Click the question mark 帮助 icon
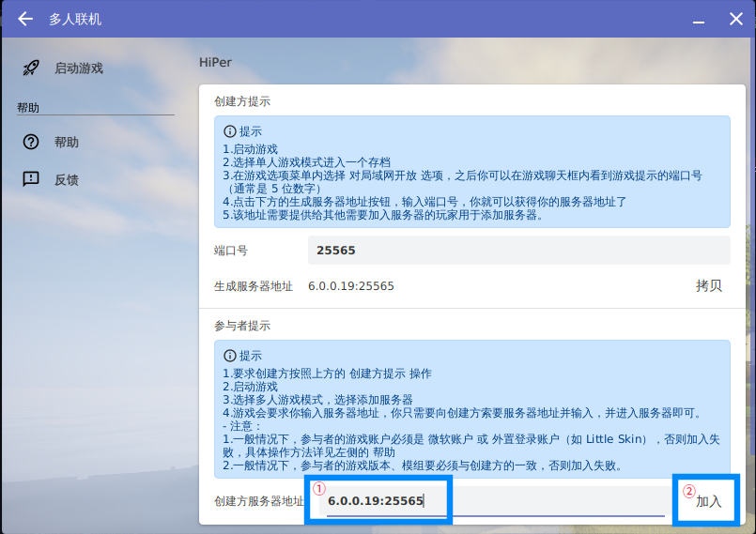The width and height of the screenshot is (756, 534). 31,142
